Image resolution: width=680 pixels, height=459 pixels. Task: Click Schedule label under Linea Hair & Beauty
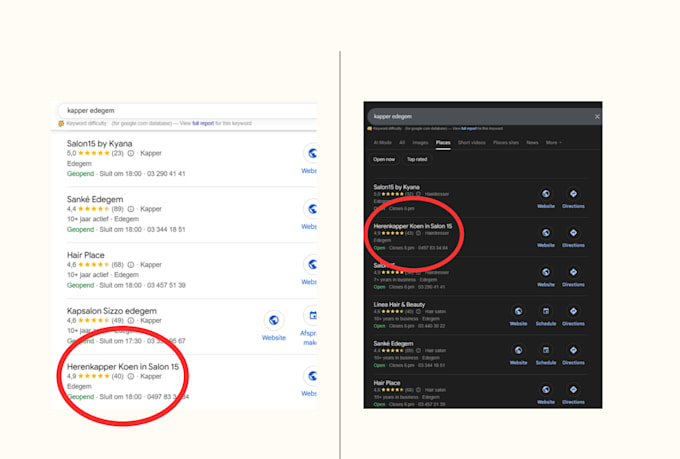tap(546, 324)
